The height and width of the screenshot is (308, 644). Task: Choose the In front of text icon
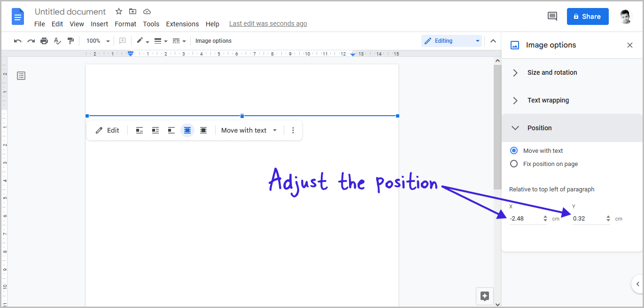pyautogui.click(x=203, y=130)
